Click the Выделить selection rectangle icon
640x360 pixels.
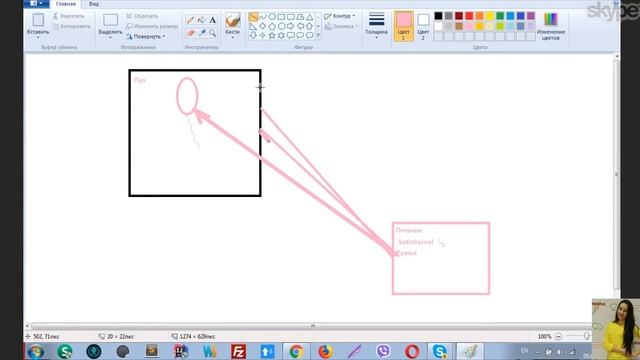(110, 20)
